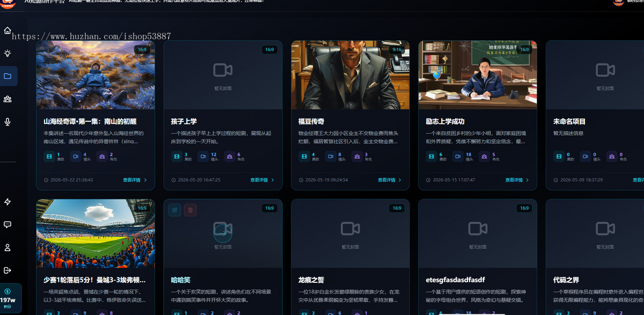The height and width of the screenshot is (315, 644).
Task: Go to the Home page in the sidebar
Action: click(x=8, y=31)
